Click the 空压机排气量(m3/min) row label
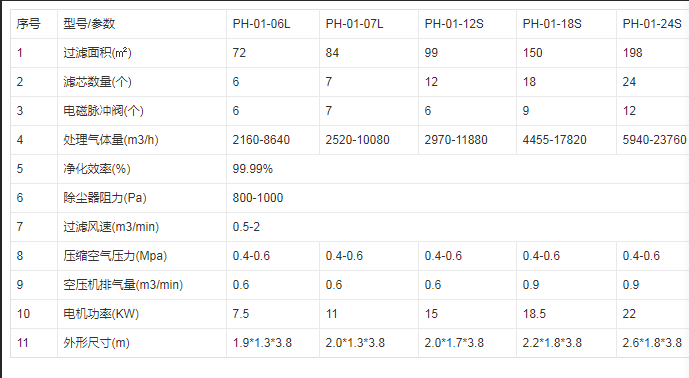The height and width of the screenshot is (378, 689). point(123,285)
